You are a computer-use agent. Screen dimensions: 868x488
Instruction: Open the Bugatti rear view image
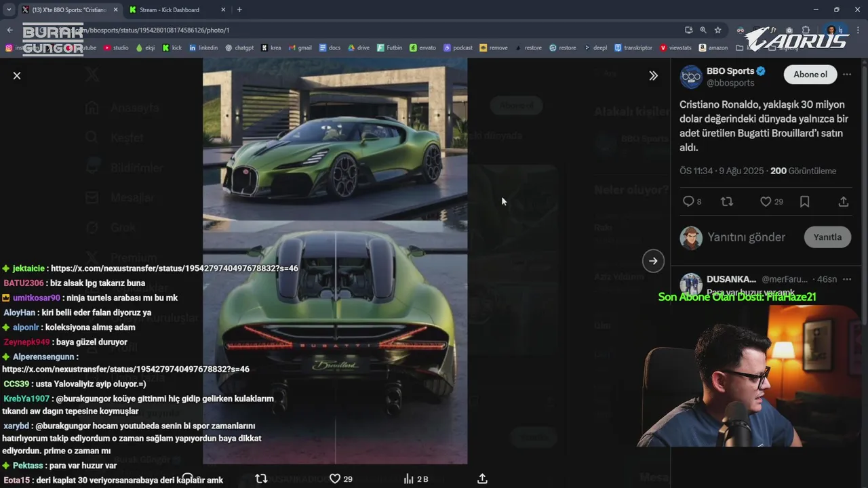[x=335, y=343]
